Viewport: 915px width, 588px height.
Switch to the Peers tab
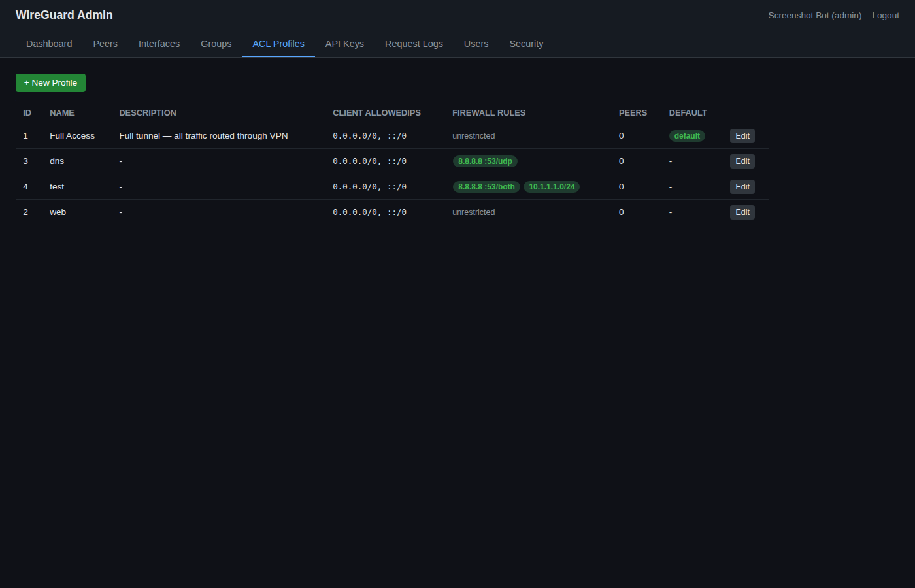coord(105,44)
